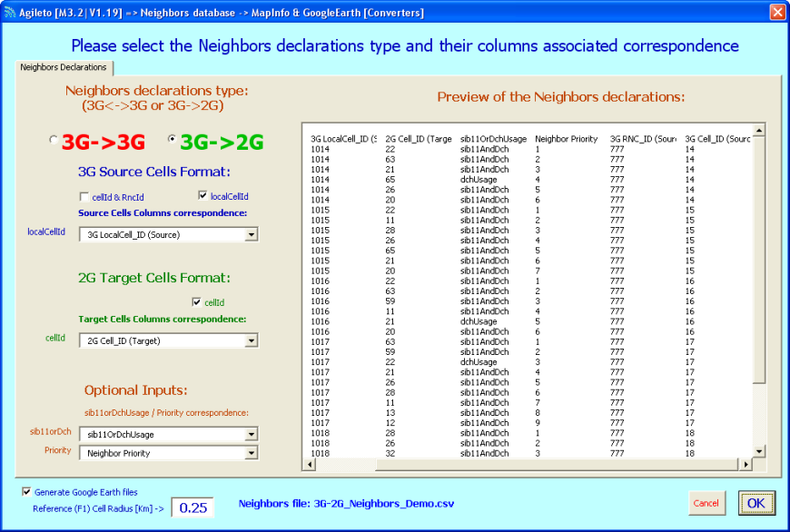Click the Agileto app icon in title bar

10,12
